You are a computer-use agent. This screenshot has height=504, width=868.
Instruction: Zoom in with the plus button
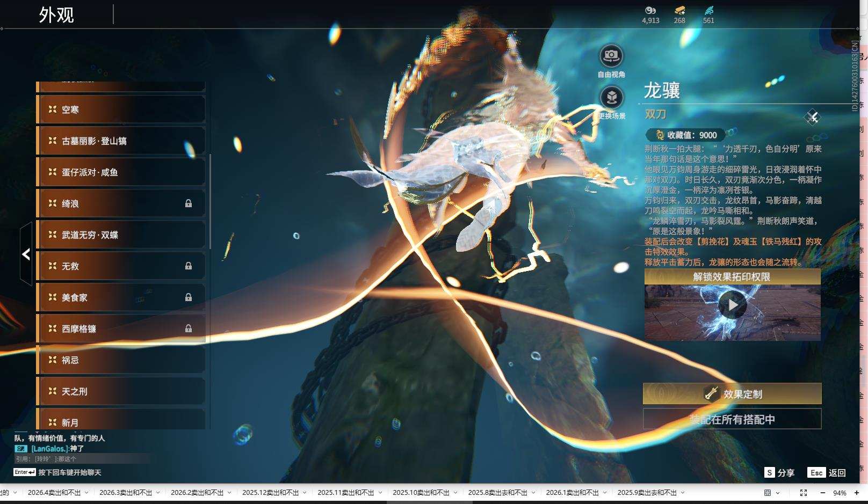(x=857, y=493)
